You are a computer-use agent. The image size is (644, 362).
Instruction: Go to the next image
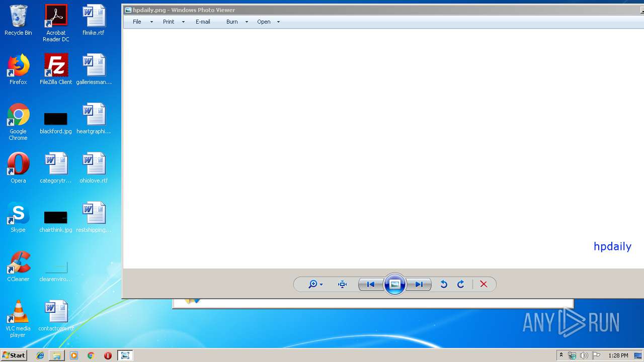tap(419, 285)
